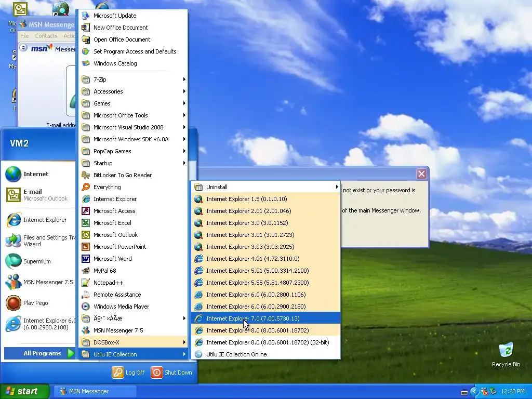Viewport: 532px width, 399px height.
Task: Click Internet Explorer 6.0 (6.00.2800.1106) icon
Action: (198, 295)
